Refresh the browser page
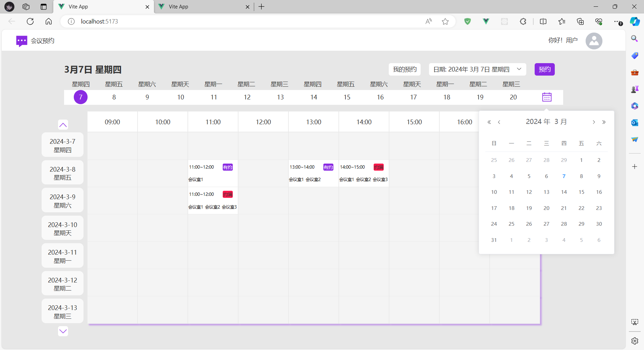644x350 pixels. (x=30, y=21)
